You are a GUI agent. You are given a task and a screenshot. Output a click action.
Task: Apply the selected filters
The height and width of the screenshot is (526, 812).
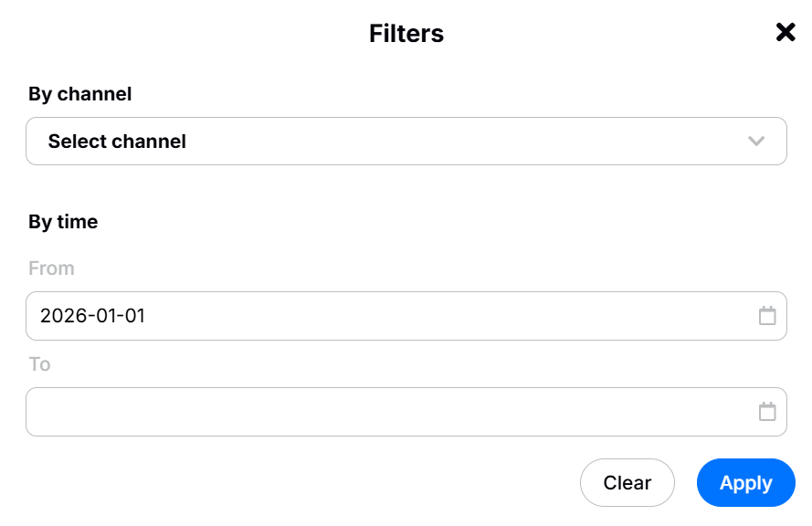pos(745,483)
